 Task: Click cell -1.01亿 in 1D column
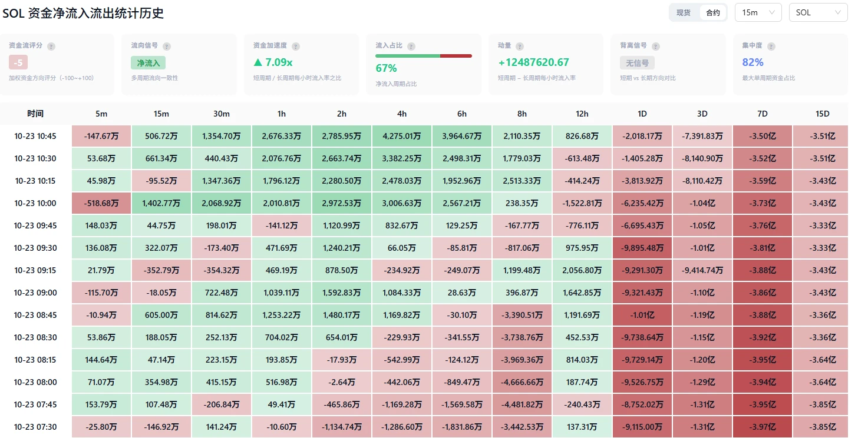coord(642,315)
